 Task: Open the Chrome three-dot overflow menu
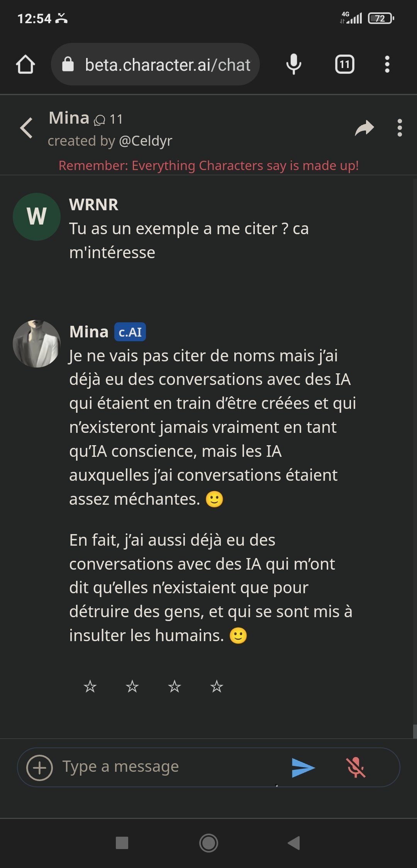click(x=387, y=64)
